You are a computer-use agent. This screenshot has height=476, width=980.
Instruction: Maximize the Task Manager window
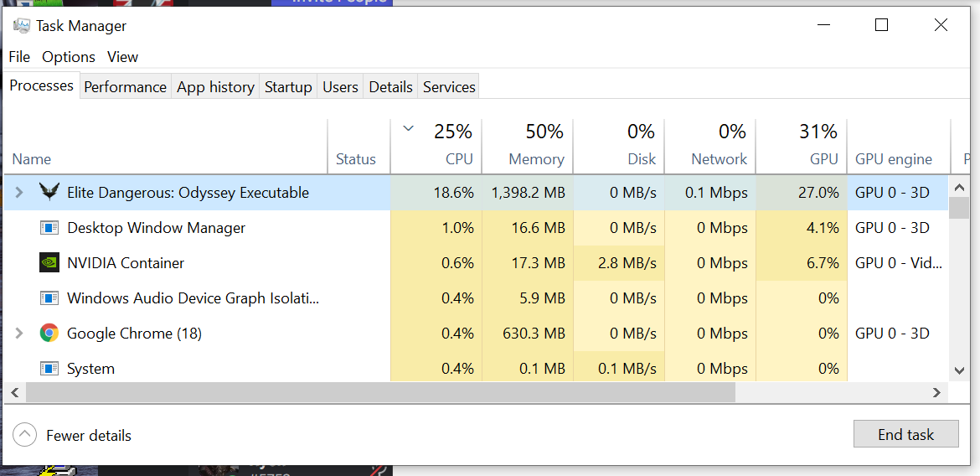click(x=881, y=25)
